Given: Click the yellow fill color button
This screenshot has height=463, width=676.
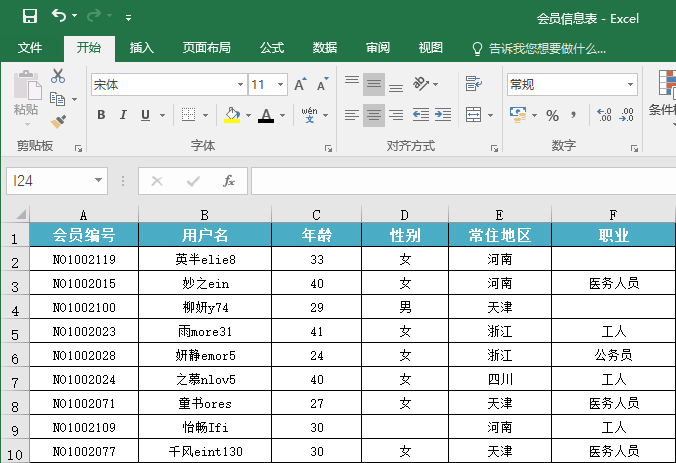Looking at the screenshot, I should coord(232,116).
